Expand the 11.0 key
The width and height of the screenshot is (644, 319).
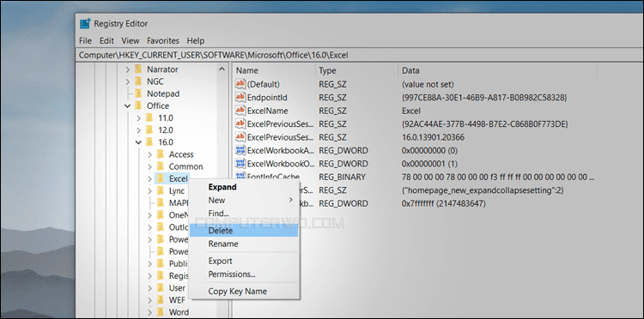(139, 118)
